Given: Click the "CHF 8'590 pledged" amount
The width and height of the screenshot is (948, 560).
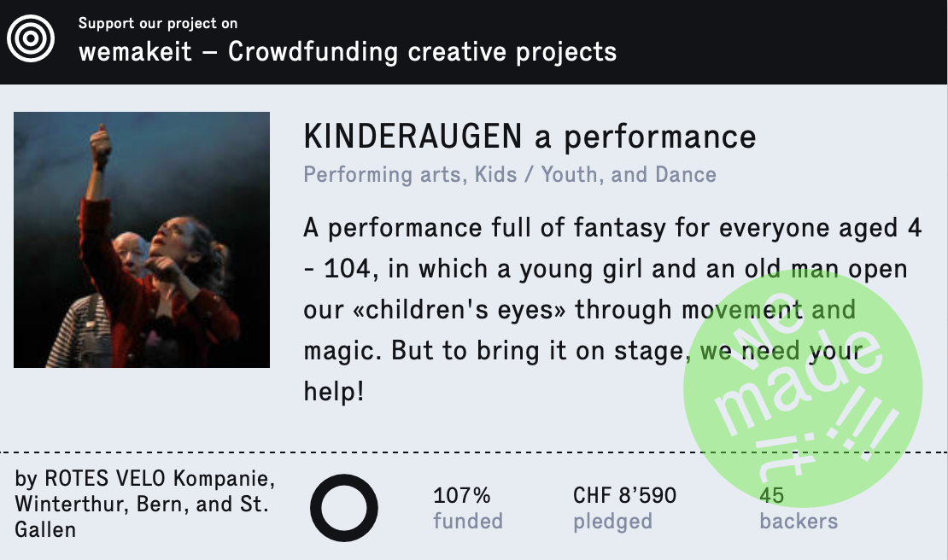Looking at the screenshot, I should click(624, 508).
